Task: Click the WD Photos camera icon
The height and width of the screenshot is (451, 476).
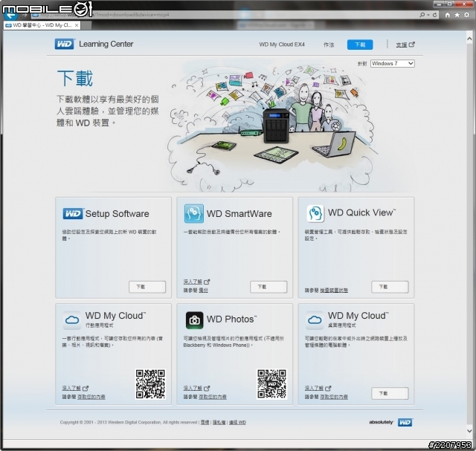Action: 194,320
